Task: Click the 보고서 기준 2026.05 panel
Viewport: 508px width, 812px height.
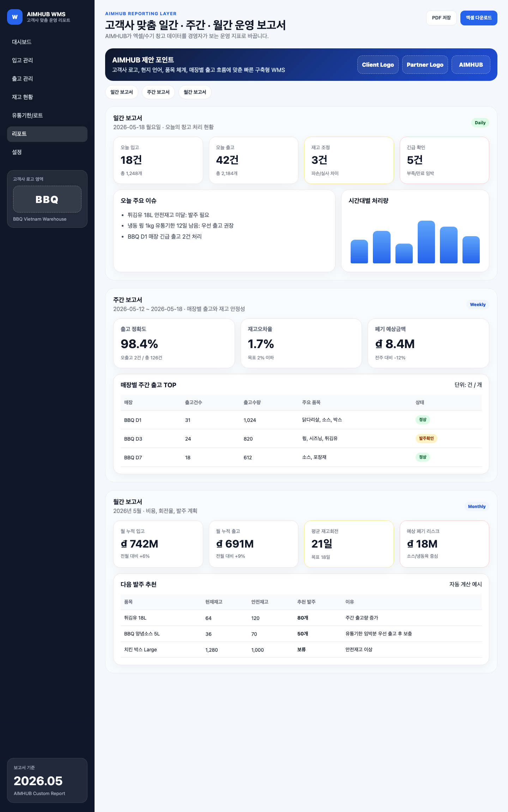Action: pyautogui.click(x=47, y=780)
